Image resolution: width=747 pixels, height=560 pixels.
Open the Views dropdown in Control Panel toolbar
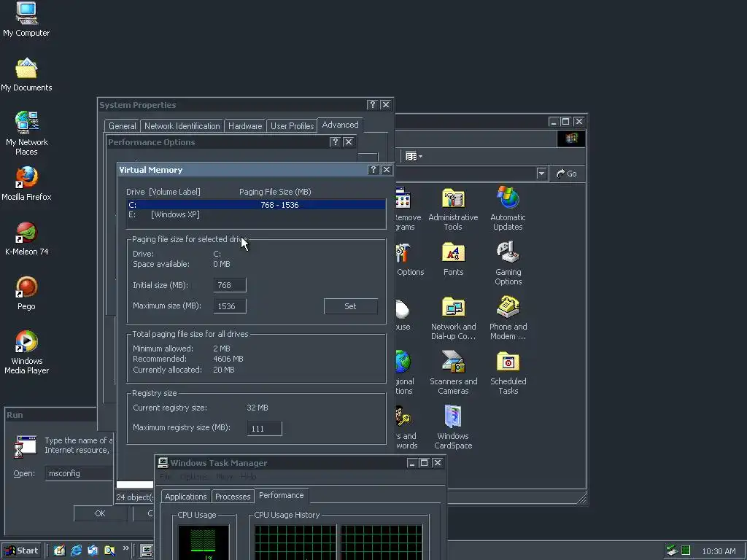(x=414, y=156)
